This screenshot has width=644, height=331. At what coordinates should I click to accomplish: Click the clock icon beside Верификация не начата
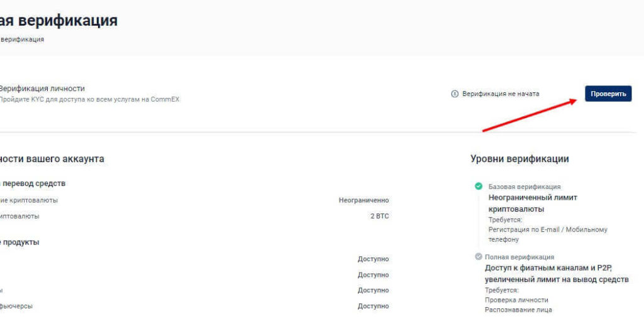[x=455, y=94]
